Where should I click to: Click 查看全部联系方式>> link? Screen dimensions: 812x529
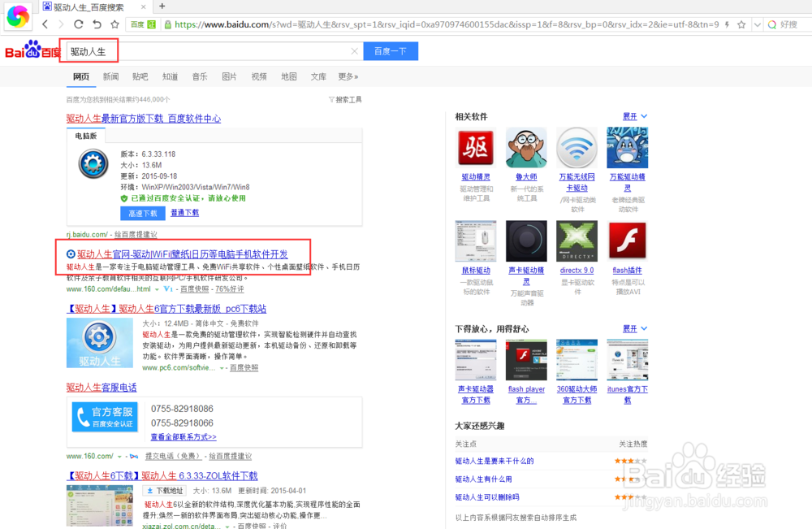coord(184,437)
